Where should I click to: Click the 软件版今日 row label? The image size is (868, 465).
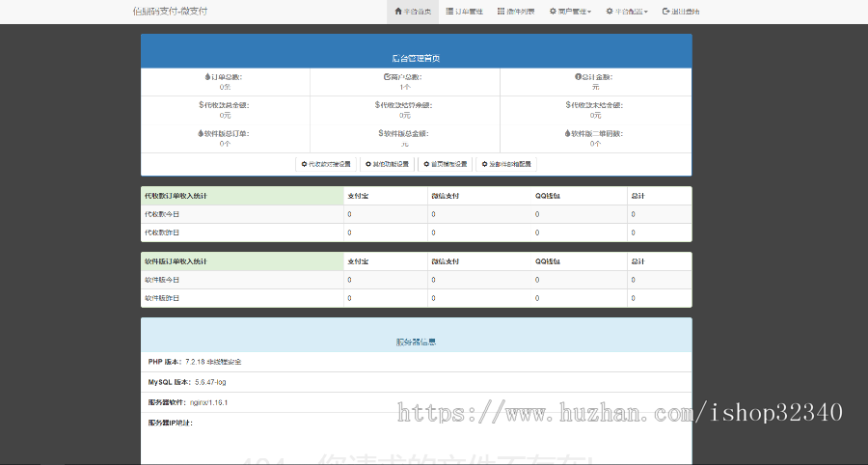click(162, 280)
